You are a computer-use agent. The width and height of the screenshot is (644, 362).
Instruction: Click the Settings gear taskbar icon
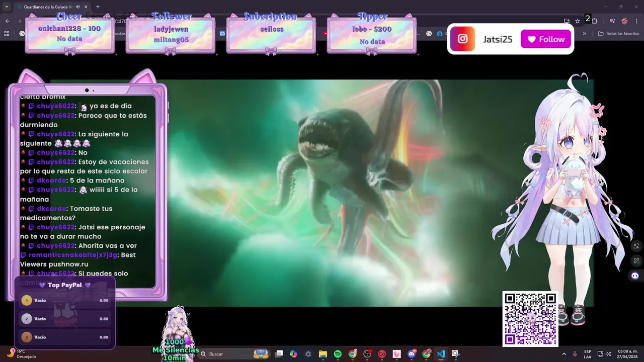308,354
